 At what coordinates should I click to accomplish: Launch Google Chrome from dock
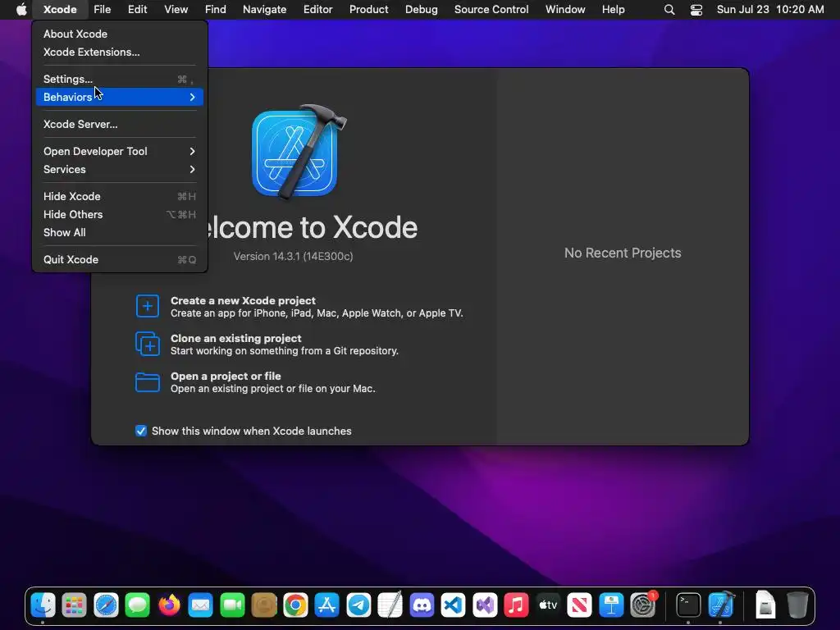click(x=295, y=605)
